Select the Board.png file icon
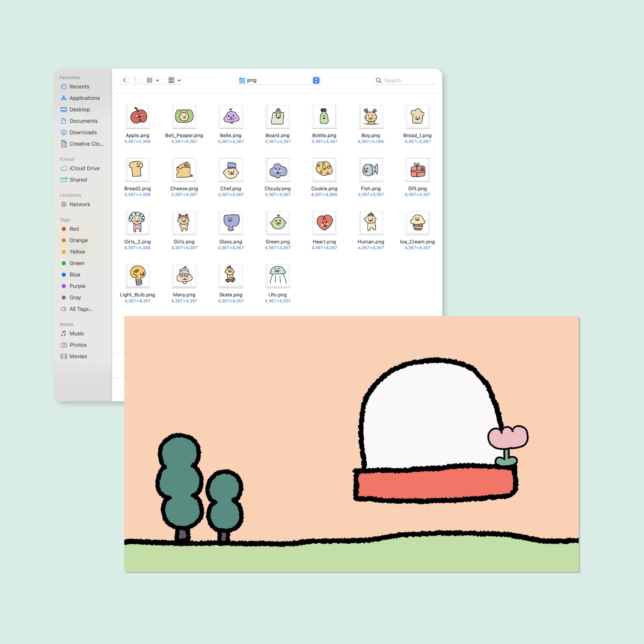The width and height of the screenshot is (644, 644). (278, 116)
